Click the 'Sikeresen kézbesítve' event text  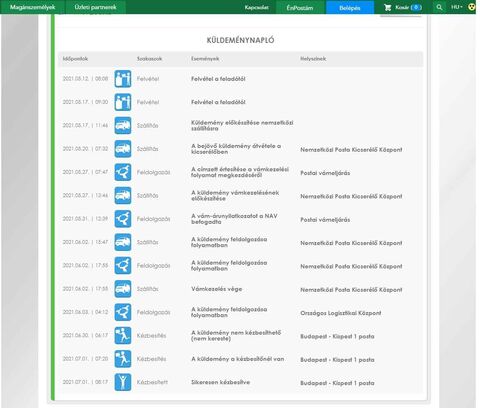pos(220,382)
